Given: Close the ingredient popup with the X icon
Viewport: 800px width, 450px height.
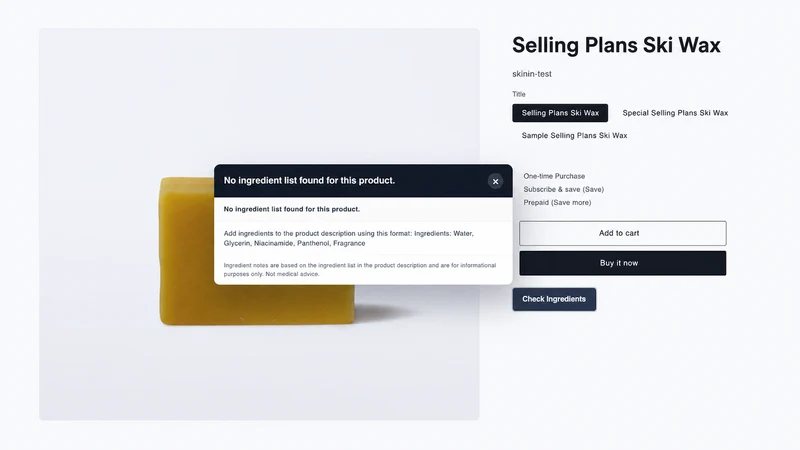Looking at the screenshot, I should tap(495, 181).
